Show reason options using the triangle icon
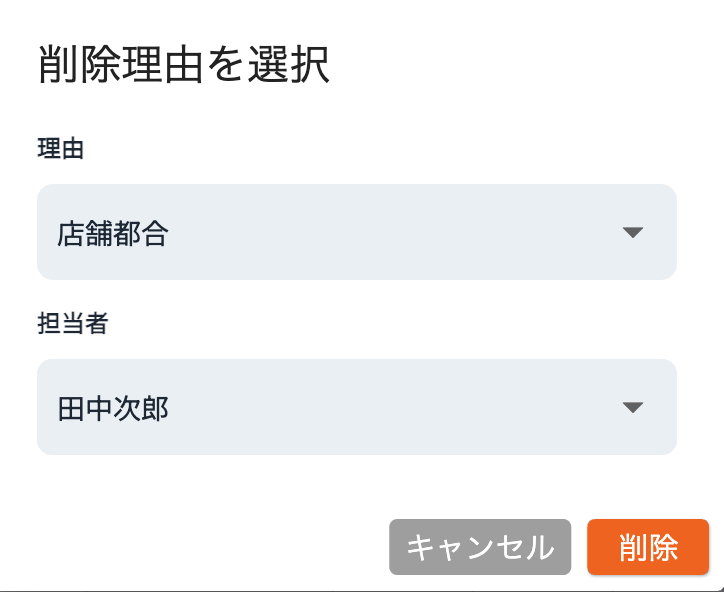 [x=631, y=232]
